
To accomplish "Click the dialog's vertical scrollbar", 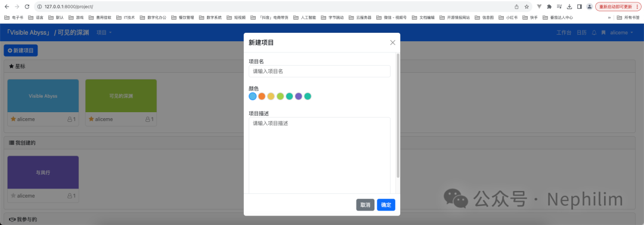I will click(398, 116).
